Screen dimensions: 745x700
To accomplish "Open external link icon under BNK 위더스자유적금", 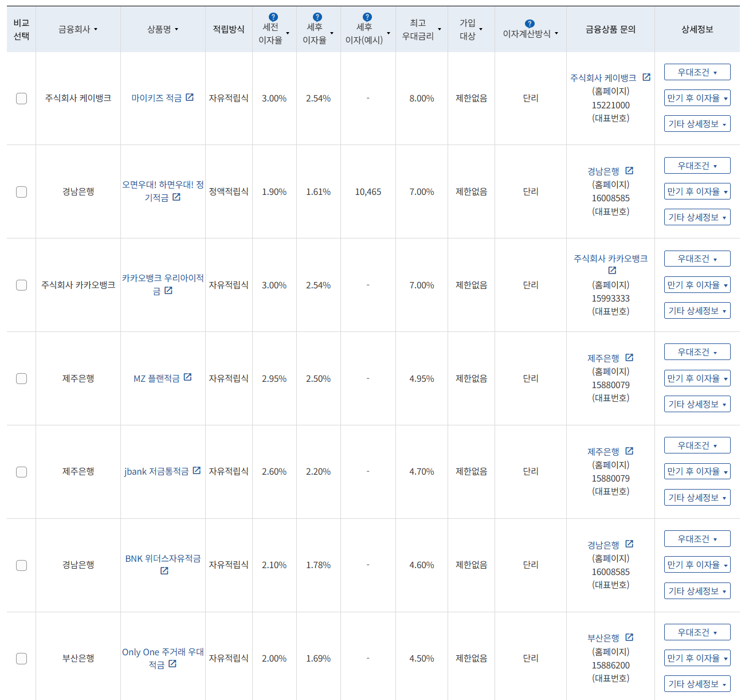I will tap(164, 570).
